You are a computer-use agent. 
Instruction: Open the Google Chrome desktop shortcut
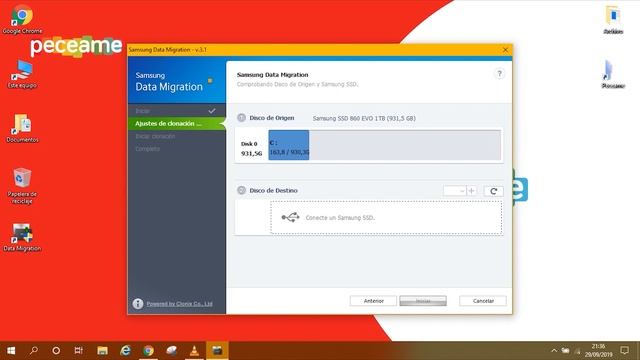pos(22,19)
